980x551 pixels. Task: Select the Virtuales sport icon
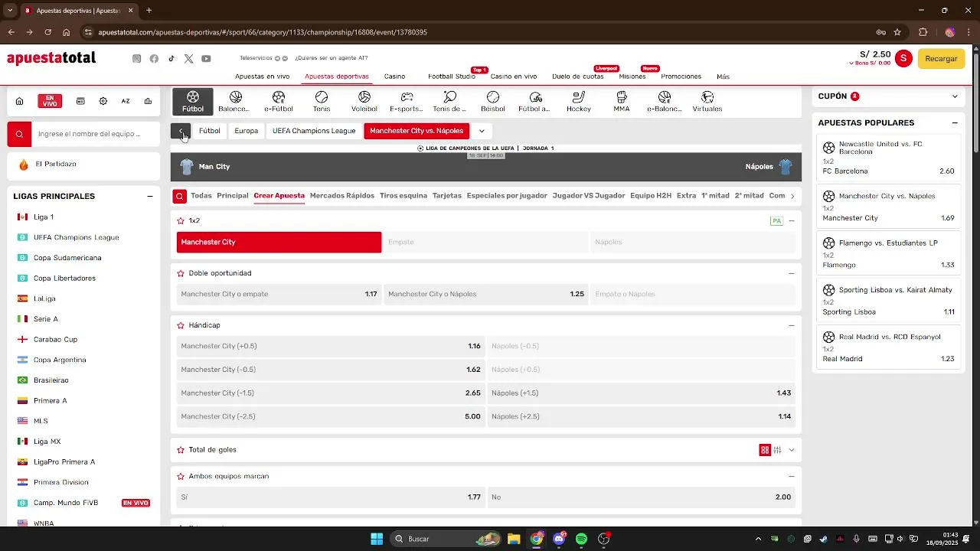[x=707, y=102]
